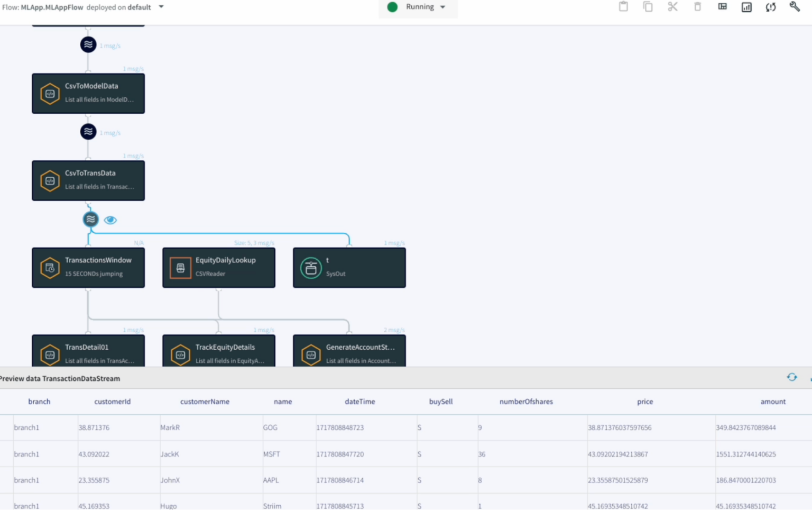Toggle the preview eye on TransactionDataStream

tap(110, 219)
